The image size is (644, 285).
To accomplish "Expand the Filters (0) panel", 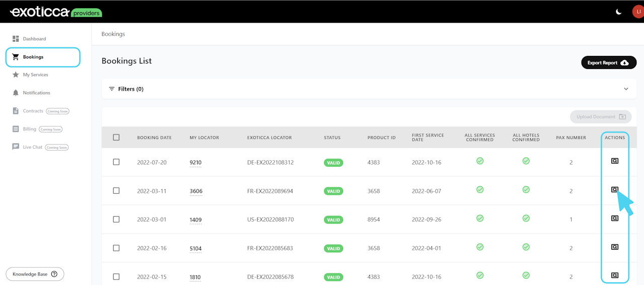I will (x=369, y=89).
